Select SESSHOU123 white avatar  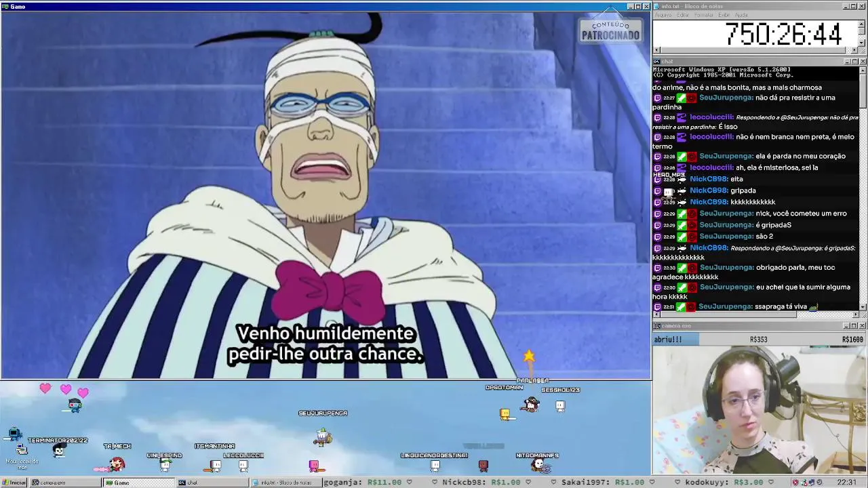(560, 406)
